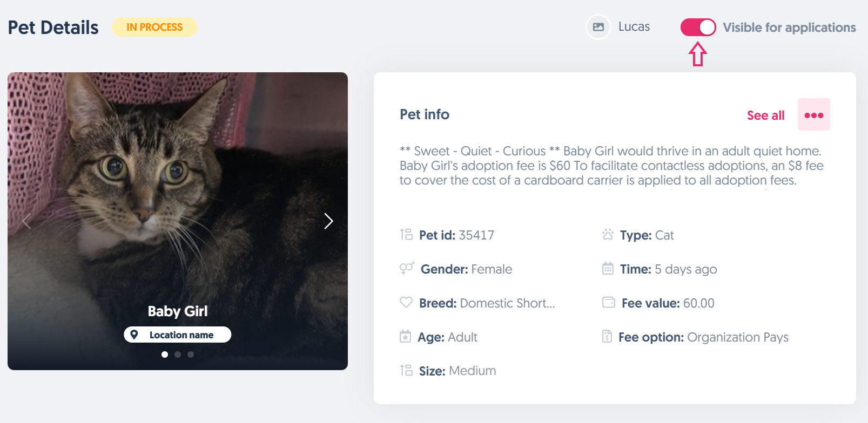Click the heart icon beside Breed
The width and height of the screenshot is (868, 423).
[x=406, y=302]
